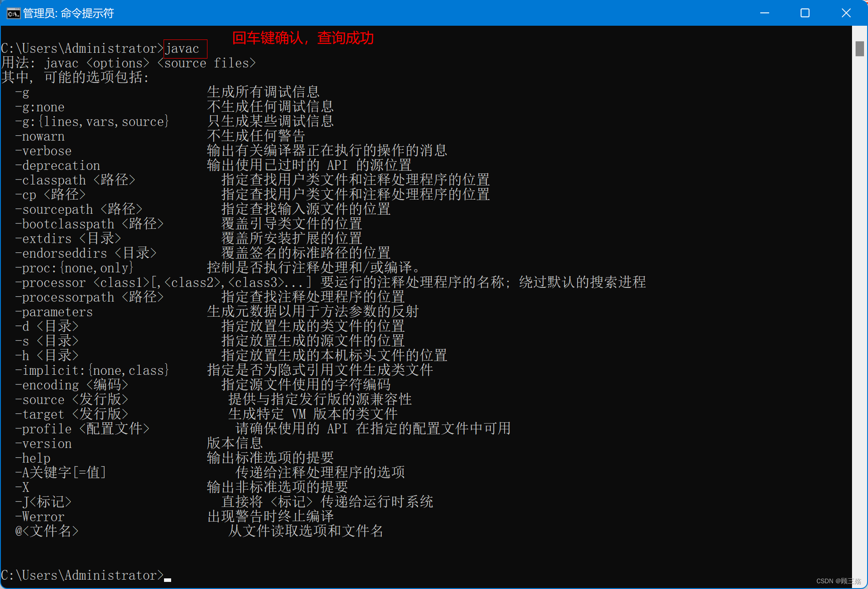The height and width of the screenshot is (589, 868).
Task: Click the '-target <发行版>' option text
Action: click(71, 414)
